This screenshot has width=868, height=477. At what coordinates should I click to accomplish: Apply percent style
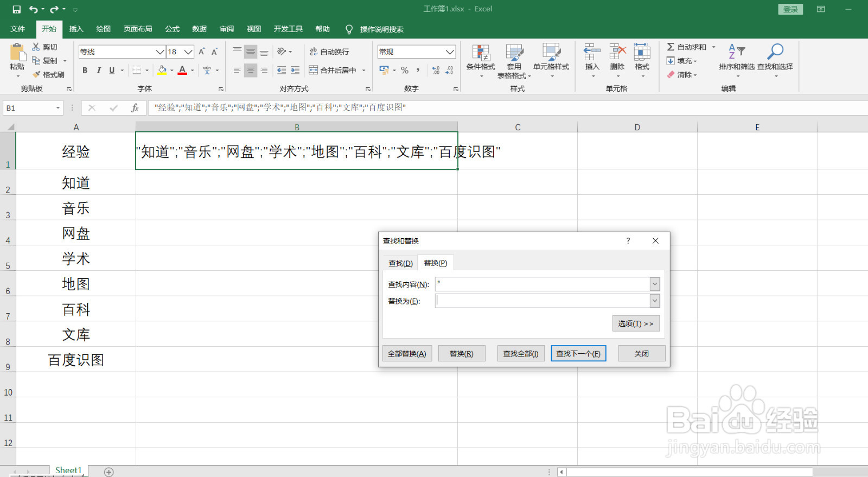click(x=405, y=70)
